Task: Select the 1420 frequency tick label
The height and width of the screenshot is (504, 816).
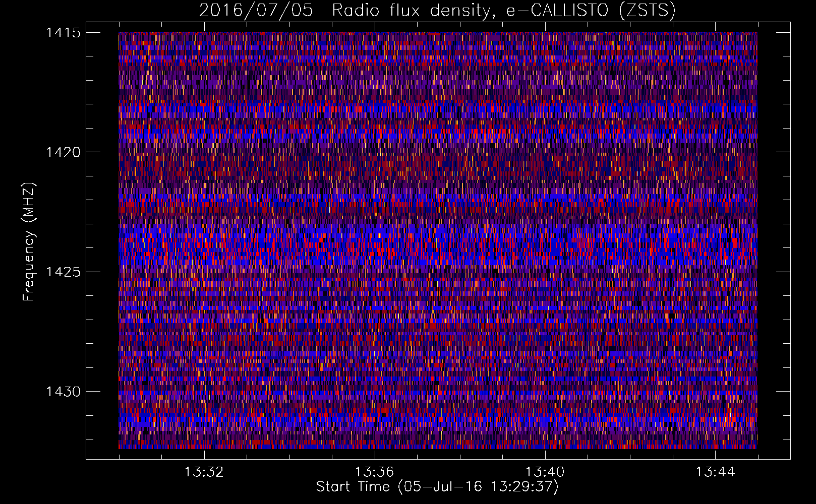Action: coord(63,152)
